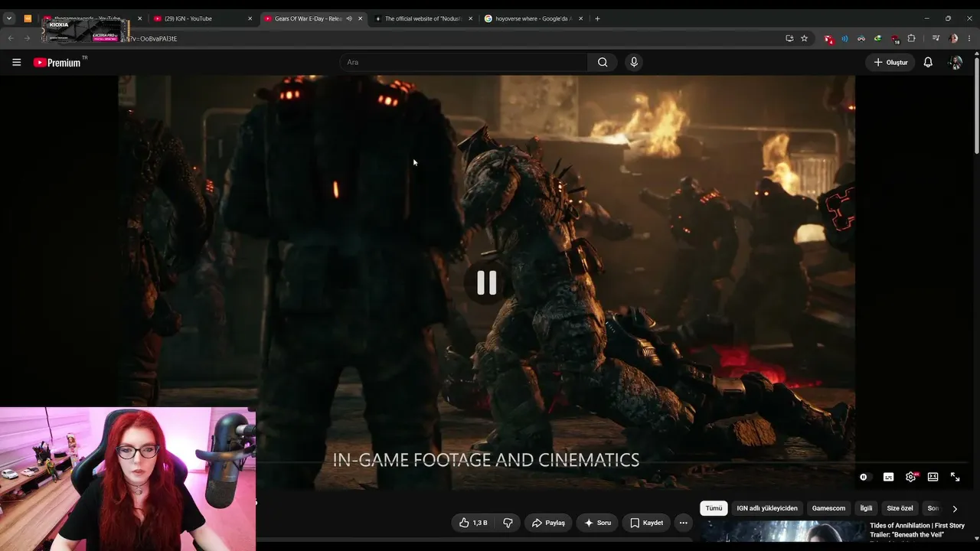Click the YouTube search magnifier button
This screenshot has width=980, height=551.
coord(603,63)
